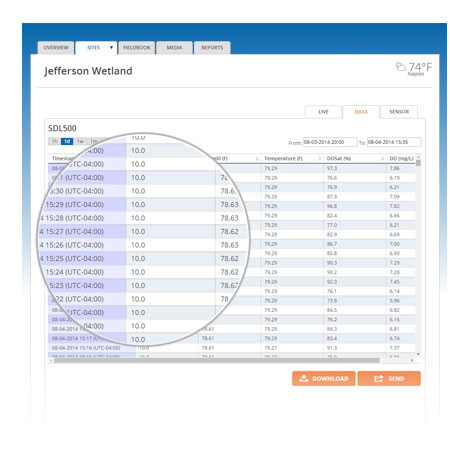Click the download arrow icon
Viewport: 450px width, 450px height.
pos(303,378)
